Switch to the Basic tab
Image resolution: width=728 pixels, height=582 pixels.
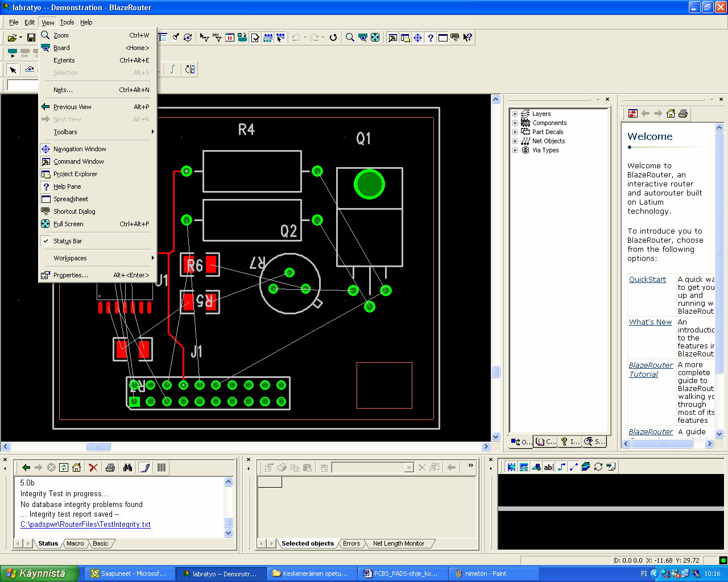click(101, 543)
